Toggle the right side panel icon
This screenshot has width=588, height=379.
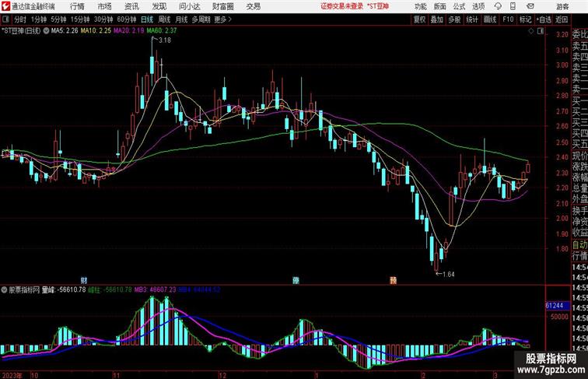click(x=541, y=31)
